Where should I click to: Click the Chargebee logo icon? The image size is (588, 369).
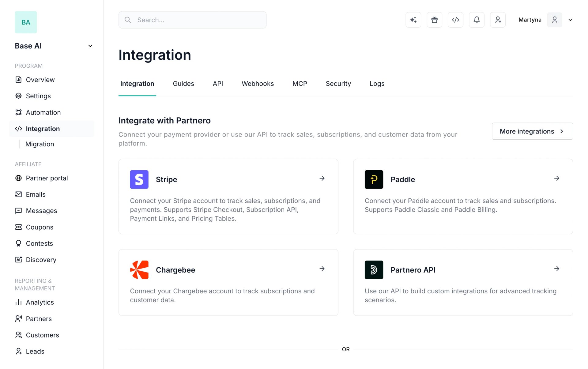click(x=139, y=270)
